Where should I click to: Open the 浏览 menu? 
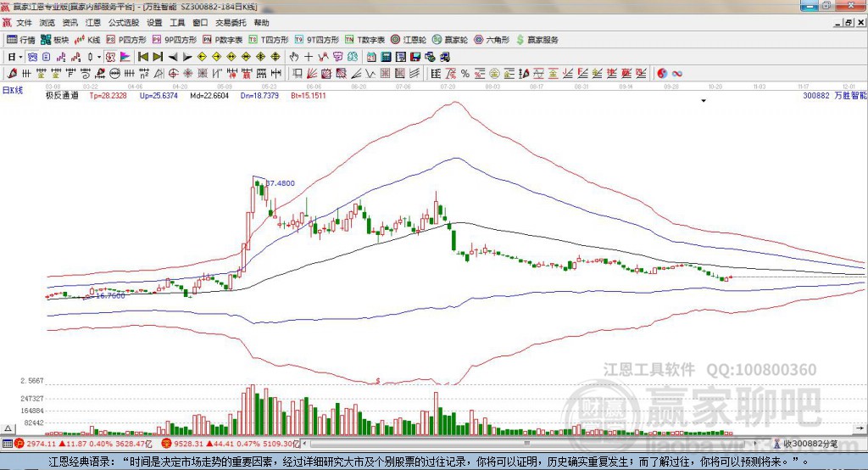[x=47, y=23]
